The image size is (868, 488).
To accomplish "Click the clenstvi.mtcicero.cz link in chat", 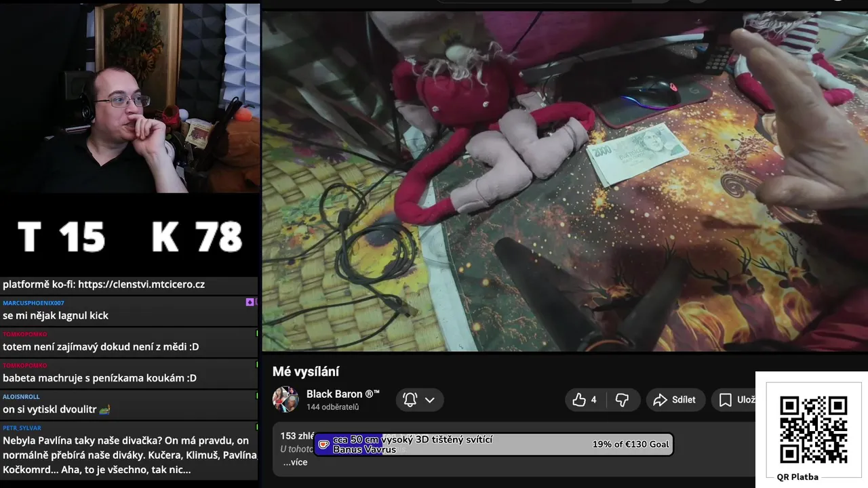I will 142,285.
